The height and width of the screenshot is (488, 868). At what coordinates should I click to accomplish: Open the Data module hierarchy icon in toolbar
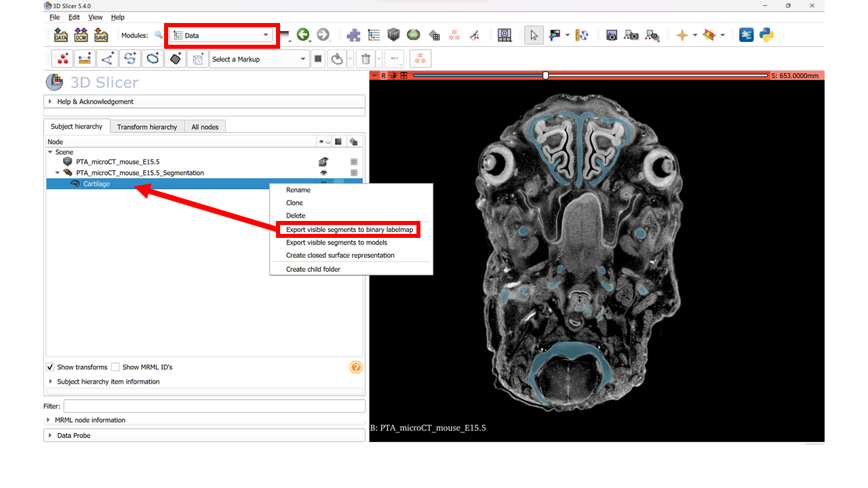pos(374,35)
